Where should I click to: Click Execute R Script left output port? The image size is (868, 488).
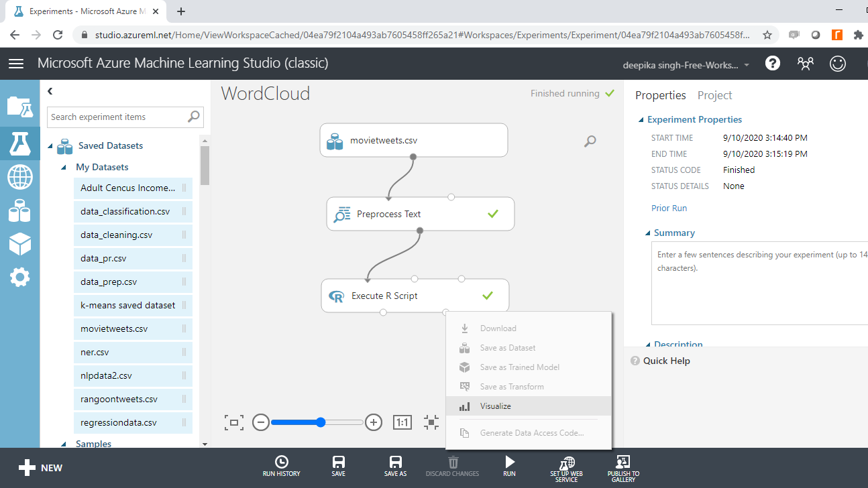(383, 312)
